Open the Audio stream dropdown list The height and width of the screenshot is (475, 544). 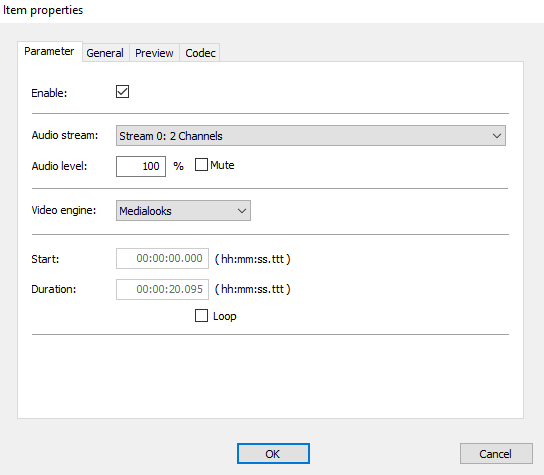311,136
